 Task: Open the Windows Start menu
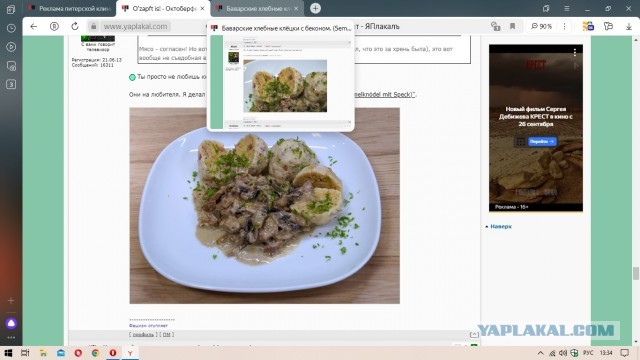point(8,353)
